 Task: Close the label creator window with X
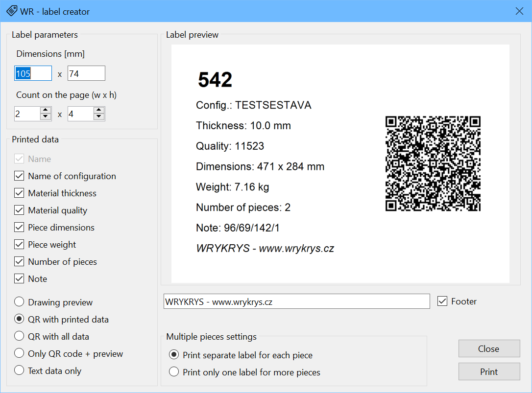point(519,11)
